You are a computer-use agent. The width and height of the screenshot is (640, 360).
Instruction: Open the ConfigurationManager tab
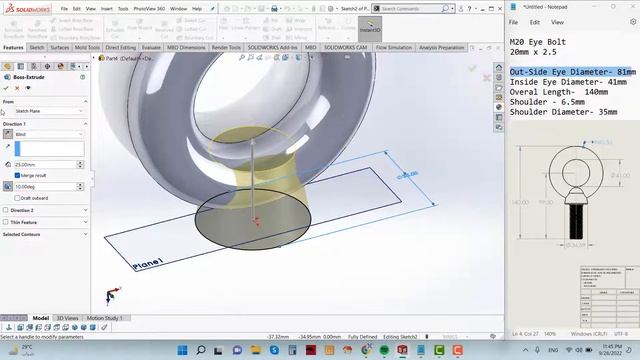(x=34, y=66)
